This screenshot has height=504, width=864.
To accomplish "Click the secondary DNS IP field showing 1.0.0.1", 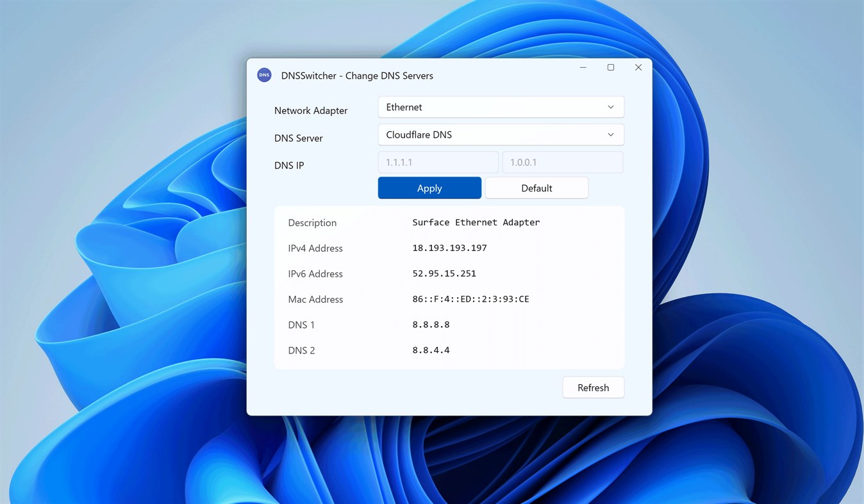I will click(x=562, y=162).
